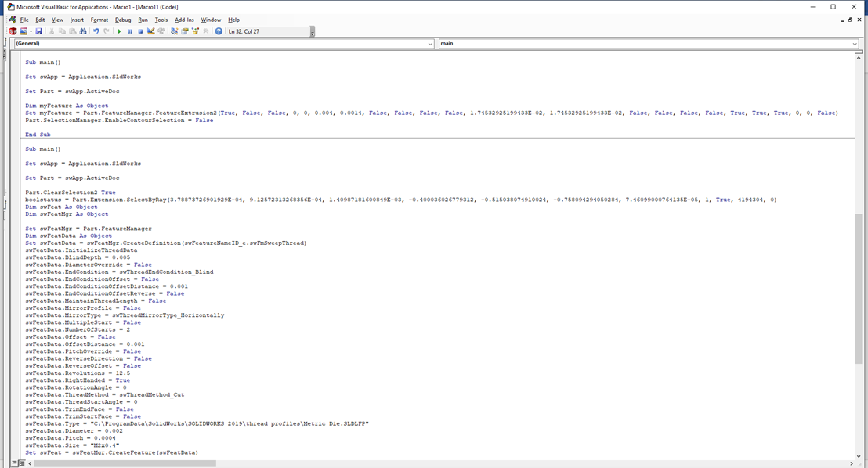Open the (General) object dropdown
868x468 pixels.
[x=219, y=44]
